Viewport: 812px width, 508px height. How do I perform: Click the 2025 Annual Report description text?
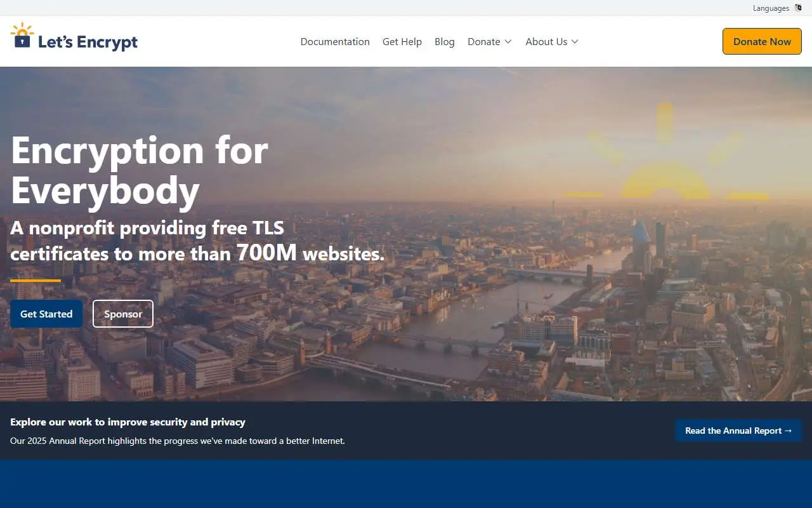pos(178,441)
